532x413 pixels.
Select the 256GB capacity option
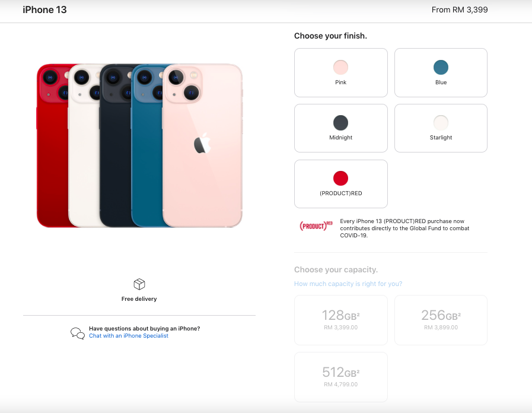coord(441,320)
